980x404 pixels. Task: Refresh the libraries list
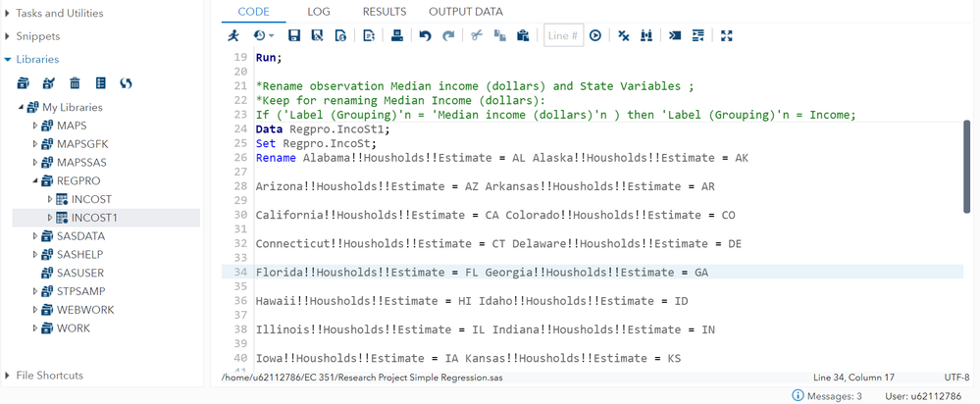tap(127, 83)
